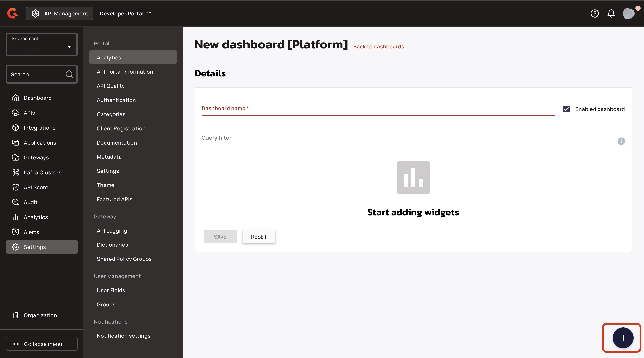Viewport: 644px width, 358px height.
Task: Uncheck the Enabled dashboard checkbox
Action: 566,109
